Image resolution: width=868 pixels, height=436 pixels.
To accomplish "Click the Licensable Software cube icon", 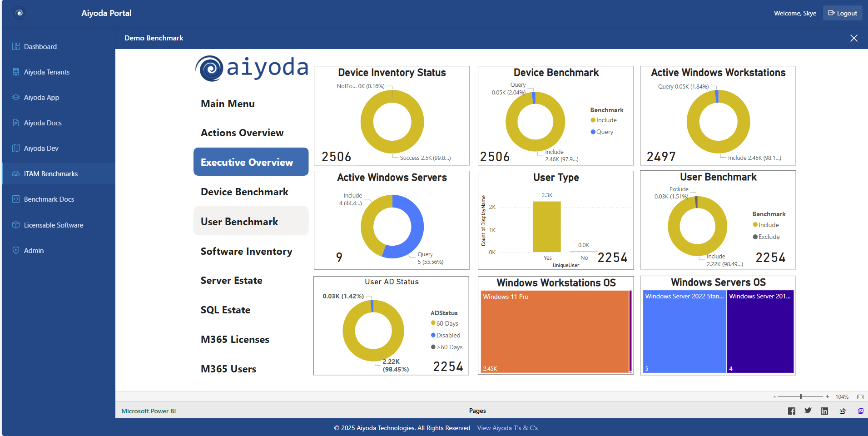I will pos(15,225).
